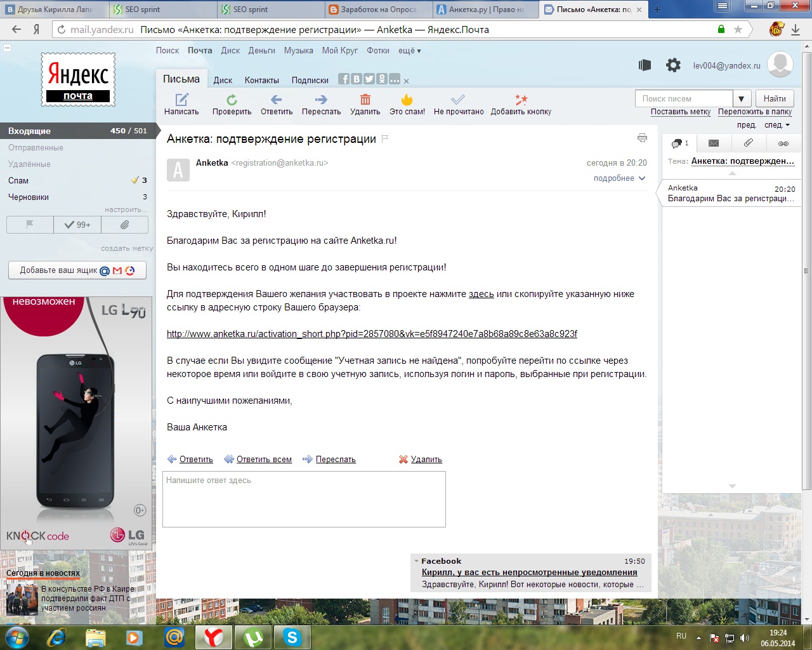Click the Добавить кнопку toolbar icon
The height and width of the screenshot is (650, 812).
coord(521,100)
